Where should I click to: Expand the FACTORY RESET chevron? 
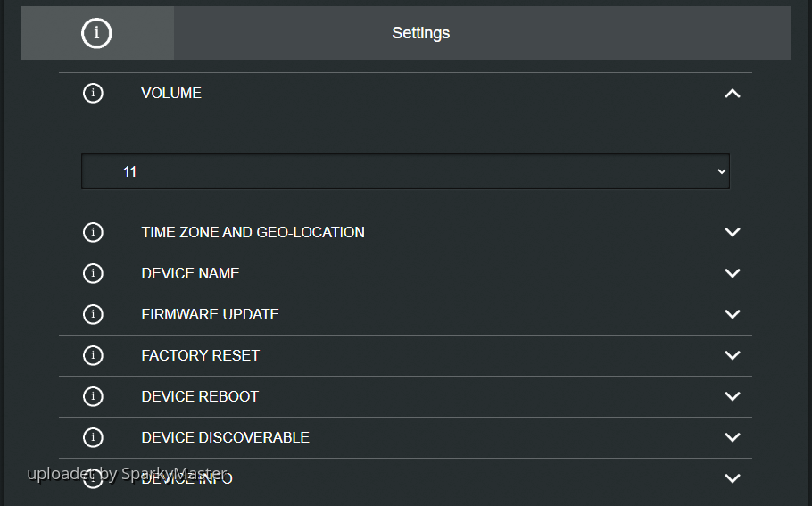coord(733,355)
